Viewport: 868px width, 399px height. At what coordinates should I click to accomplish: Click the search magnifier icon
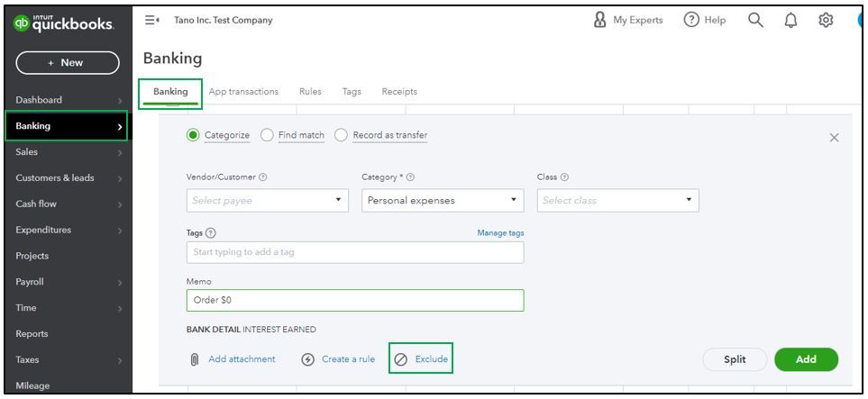pos(757,20)
